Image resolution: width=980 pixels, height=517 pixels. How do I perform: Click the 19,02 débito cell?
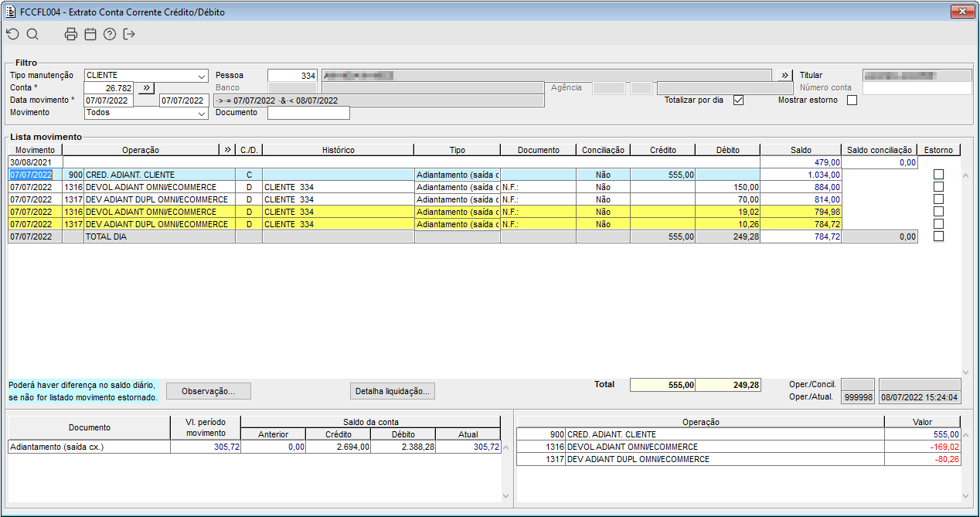(727, 212)
